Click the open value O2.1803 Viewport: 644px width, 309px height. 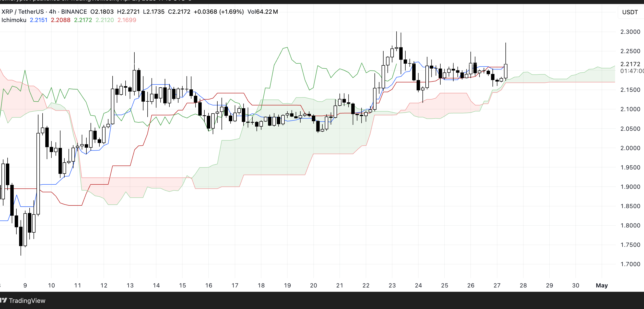(x=102, y=12)
